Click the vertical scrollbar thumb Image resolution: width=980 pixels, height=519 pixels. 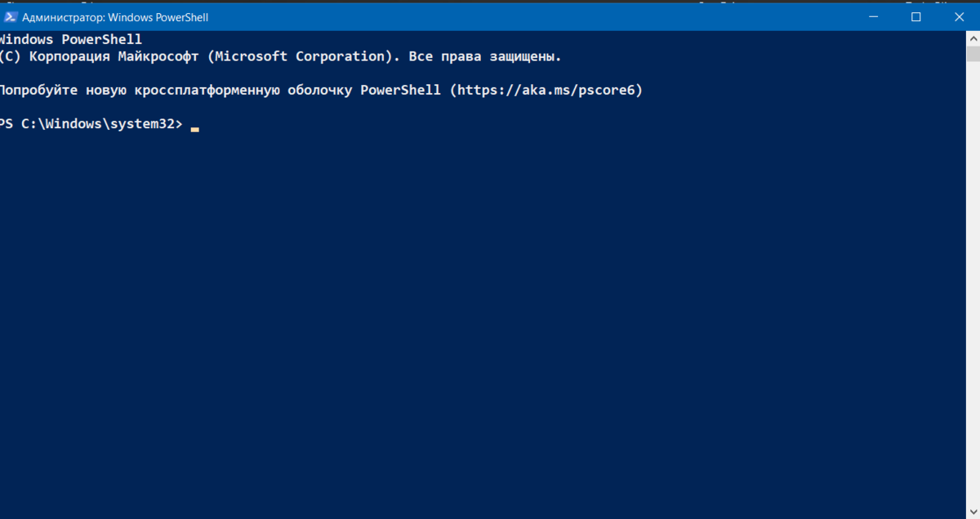tap(973, 54)
